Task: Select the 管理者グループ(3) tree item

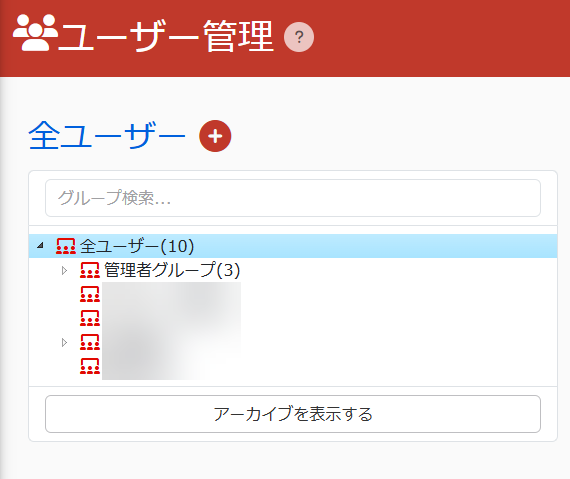Action: coord(172,270)
